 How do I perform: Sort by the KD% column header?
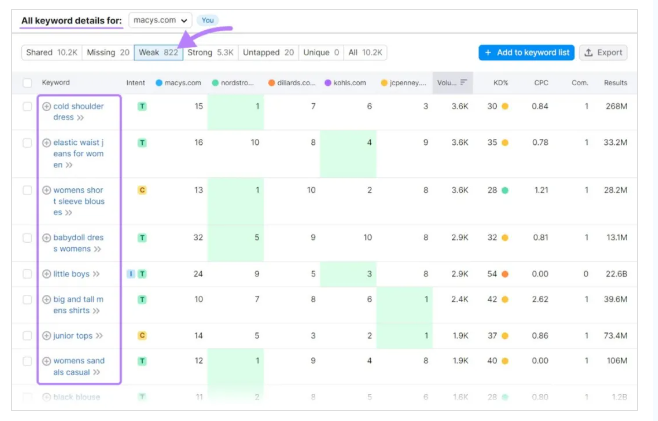[x=500, y=83]
